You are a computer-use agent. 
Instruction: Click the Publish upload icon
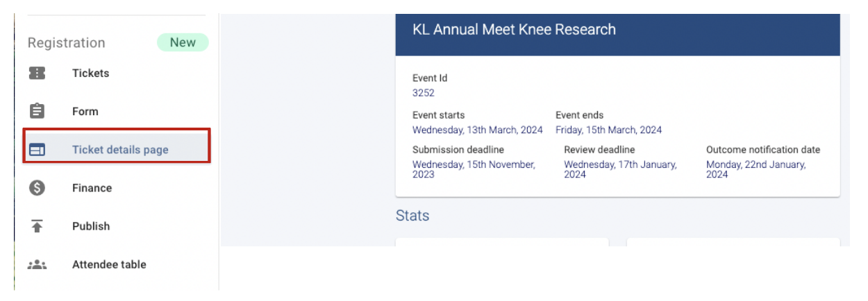tap(37, 226)
